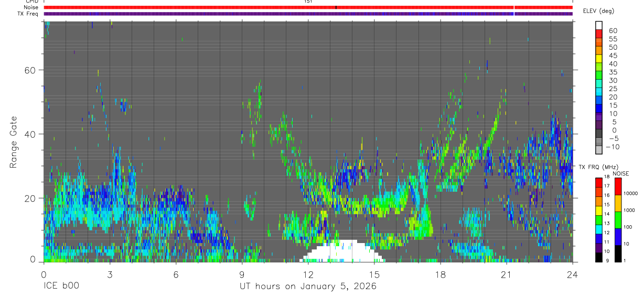
Task: Click the 'CPID' row label
Action: [31, 2]
